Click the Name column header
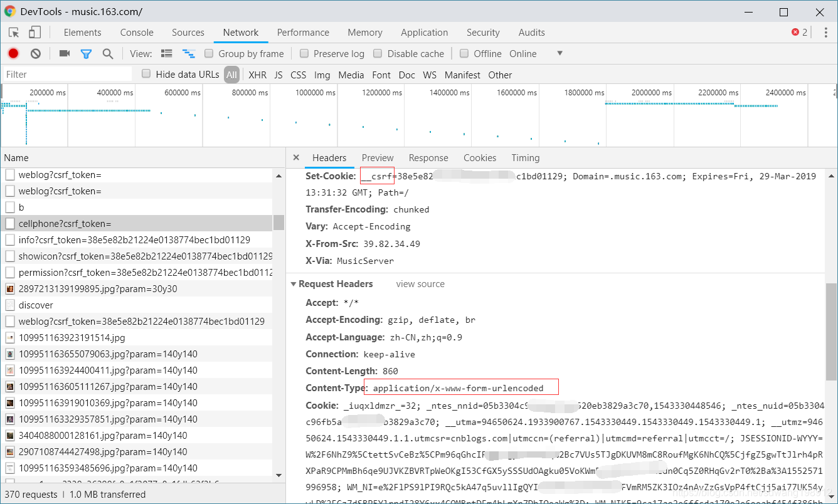Image resolution: width=838 pixels, height=504 pixels. [142, 158]
